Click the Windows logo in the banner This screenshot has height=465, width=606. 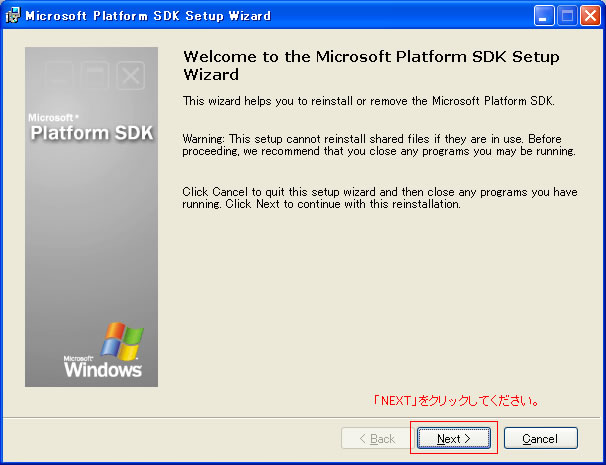tap(104, 350)
